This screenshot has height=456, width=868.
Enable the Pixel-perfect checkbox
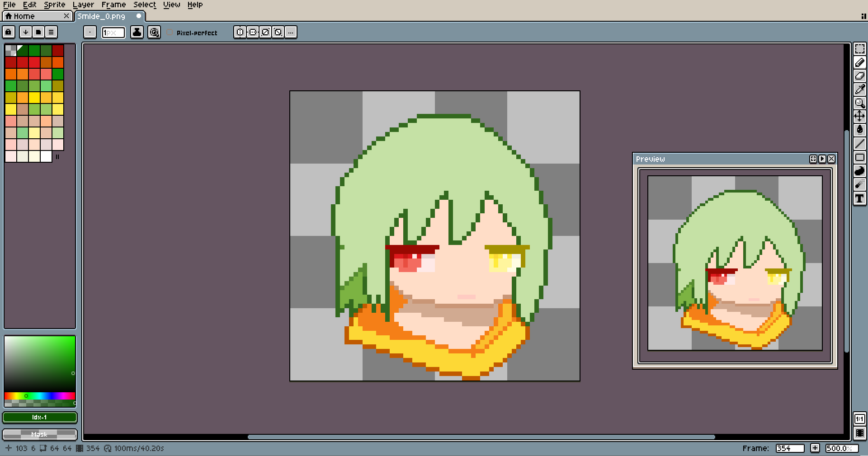click(x=170, y=33)
